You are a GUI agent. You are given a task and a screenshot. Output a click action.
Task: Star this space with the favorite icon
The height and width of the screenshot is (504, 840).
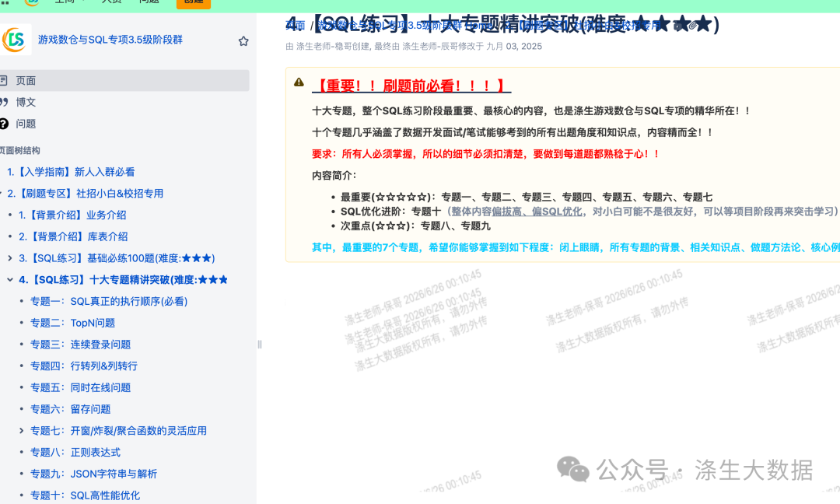pos(243,41)
